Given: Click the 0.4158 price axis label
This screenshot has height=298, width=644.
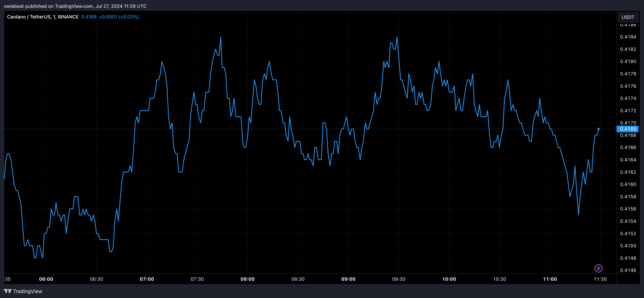Looking at the screenshot, I should click(x=628, y=197).
